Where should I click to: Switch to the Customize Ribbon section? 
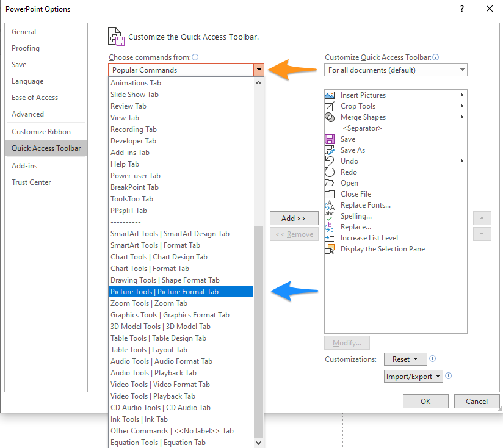pyautogui.click(x=41, y=132)
